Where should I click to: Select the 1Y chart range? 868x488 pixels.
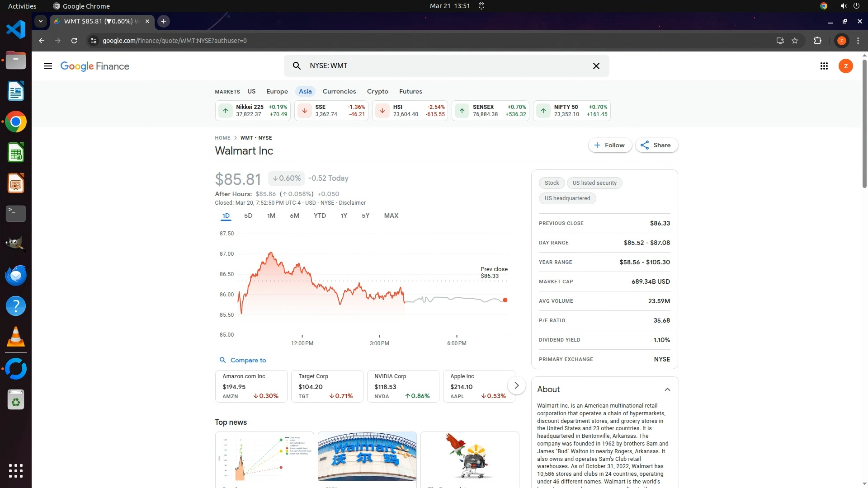(x=344, y=216)
